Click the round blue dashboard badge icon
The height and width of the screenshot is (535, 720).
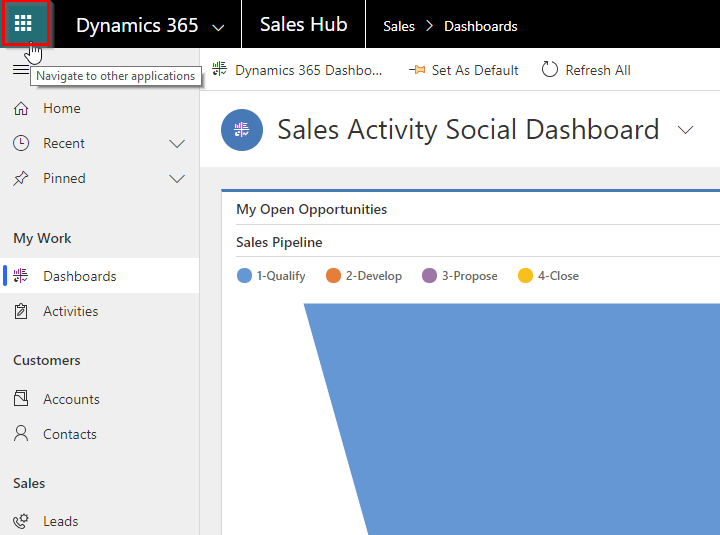(x=242, y=130)
